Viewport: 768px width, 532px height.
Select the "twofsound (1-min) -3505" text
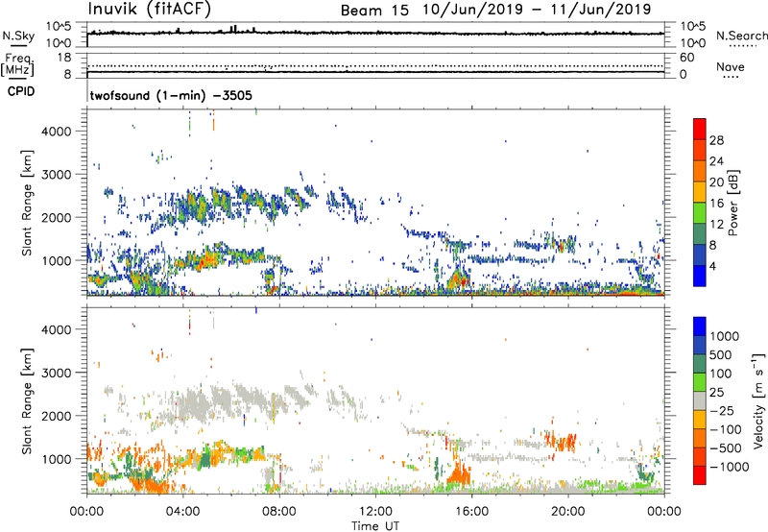click(171, 95)
